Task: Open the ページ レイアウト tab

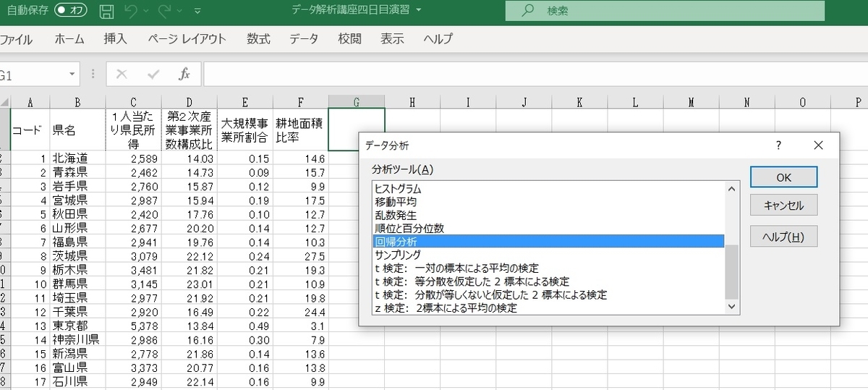Action: [x=187, y=39]
